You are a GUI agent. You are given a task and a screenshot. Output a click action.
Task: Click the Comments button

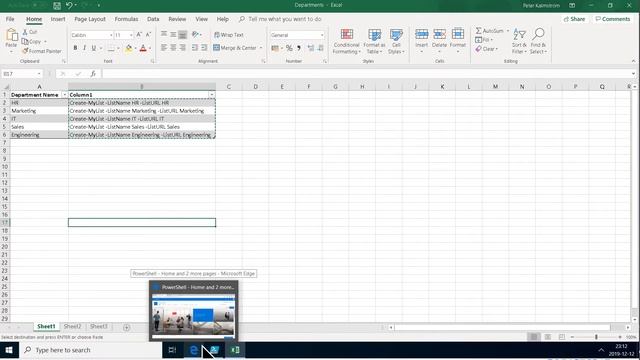613,19
